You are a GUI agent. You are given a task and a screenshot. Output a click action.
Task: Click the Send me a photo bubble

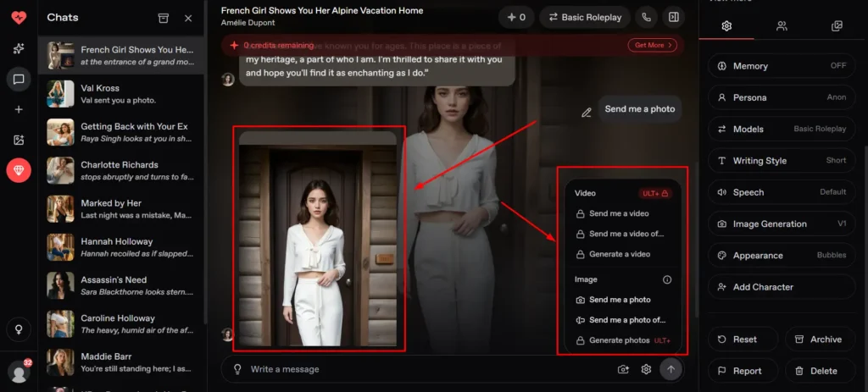tap(639, 109)
